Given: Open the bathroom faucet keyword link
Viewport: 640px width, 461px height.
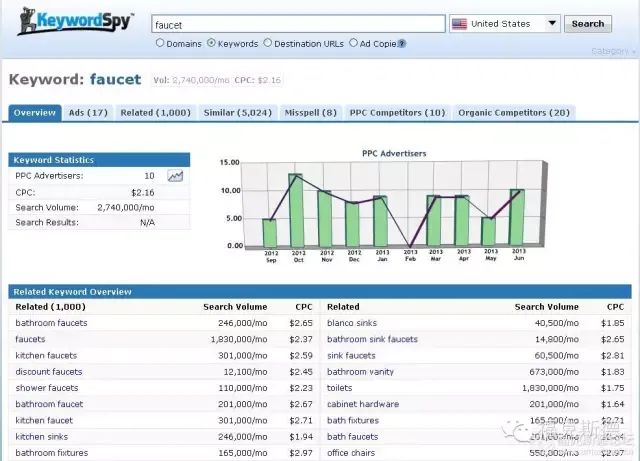Looking at the screenshot, I should point(49,404).
